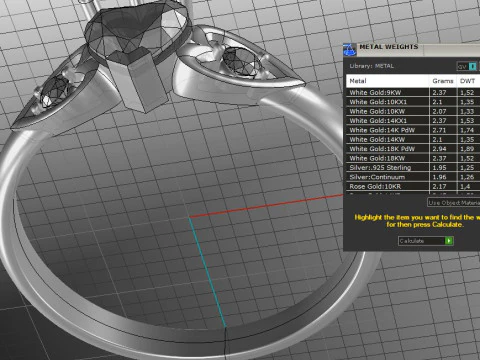Select the White Gold:14KW row
This screenshot has width=480, height=360.
point(413,139)
